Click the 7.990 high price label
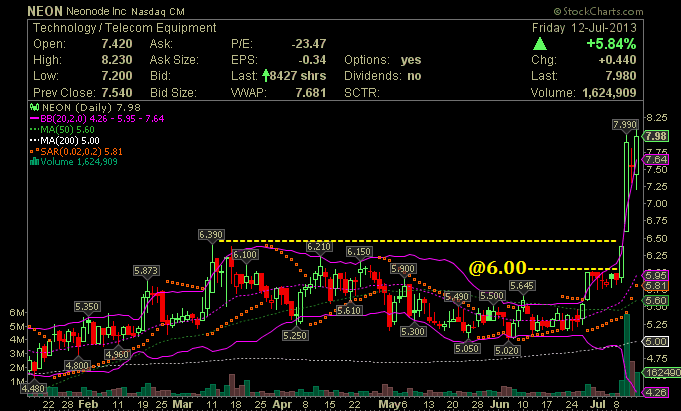The height and width of the screenshot is (411, 681). point(625,125)
